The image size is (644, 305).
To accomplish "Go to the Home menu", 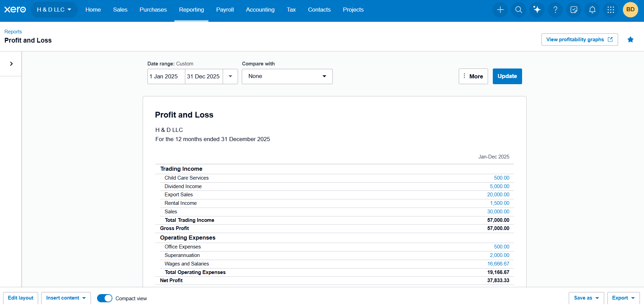I will (x=93, y=10).
